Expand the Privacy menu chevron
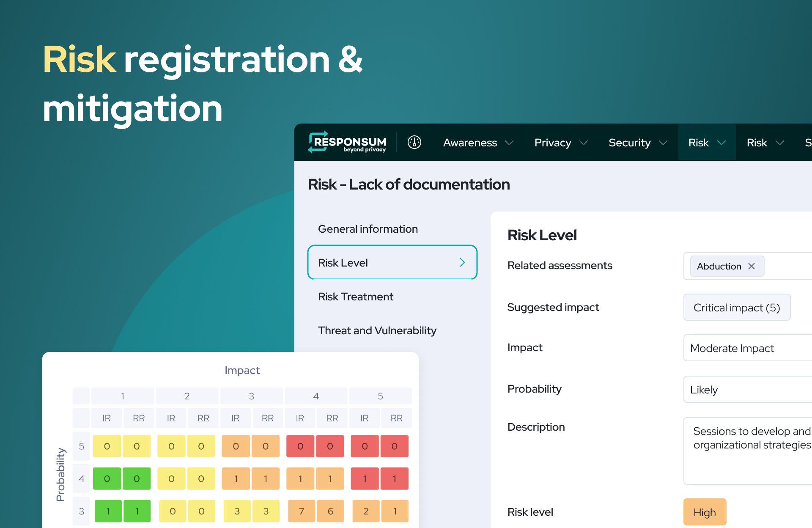This screenshot has height=528, width=812. (x=584, y=143)
